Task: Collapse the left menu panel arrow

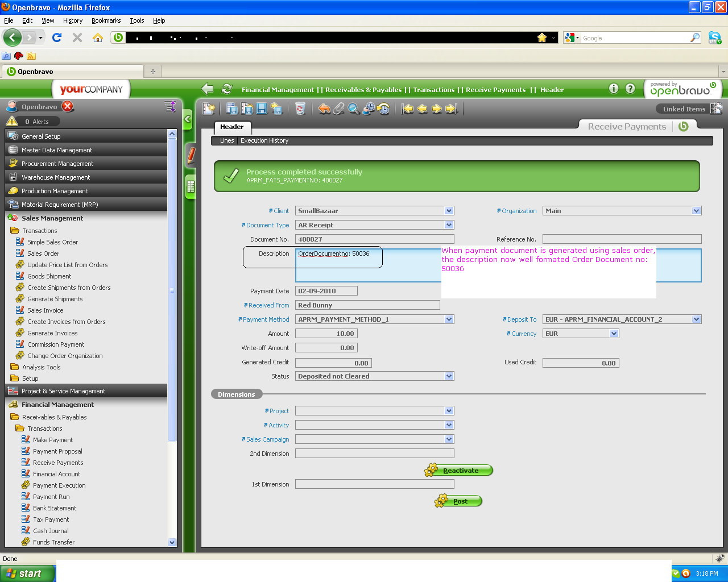Action: tap(187, 119)
